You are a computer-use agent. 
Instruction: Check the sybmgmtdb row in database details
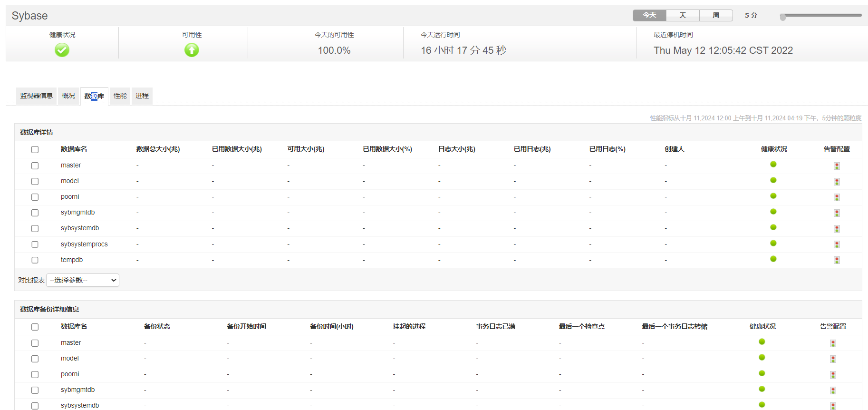[35, 213]
